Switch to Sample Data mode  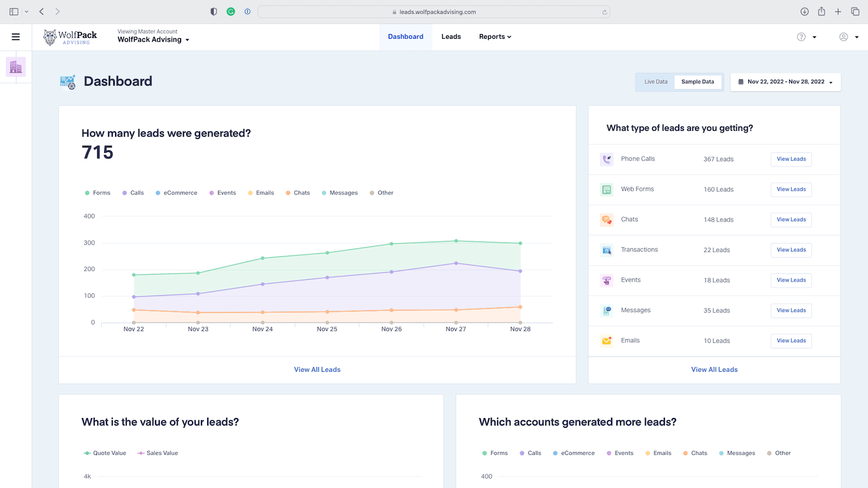coord(698,82)
